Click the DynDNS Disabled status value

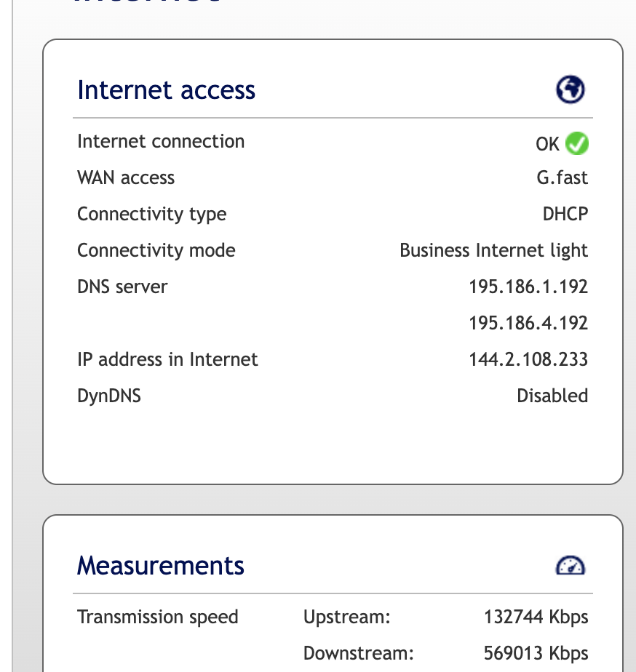(552, 396)
